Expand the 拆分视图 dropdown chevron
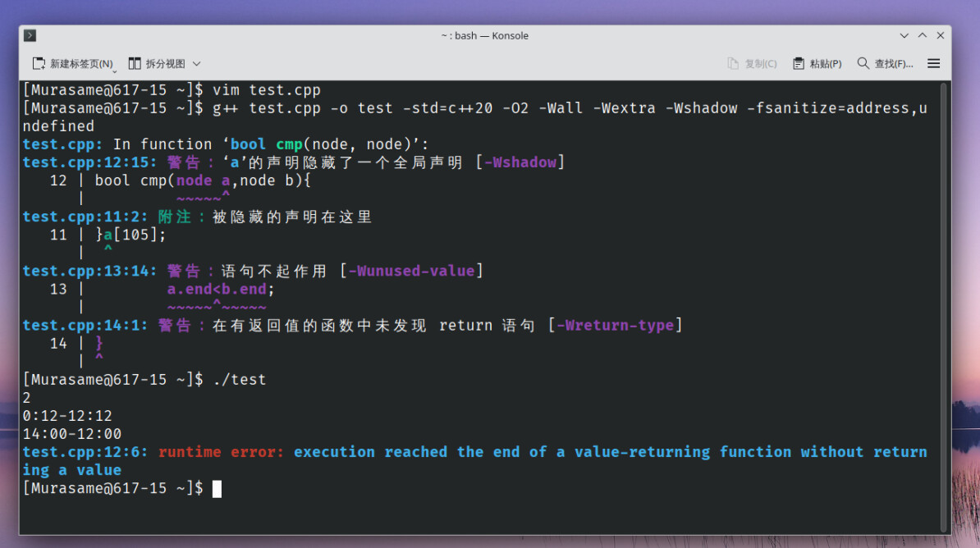Screen dimensions: 980x548 pyautogui.click(x=196, y=64)
